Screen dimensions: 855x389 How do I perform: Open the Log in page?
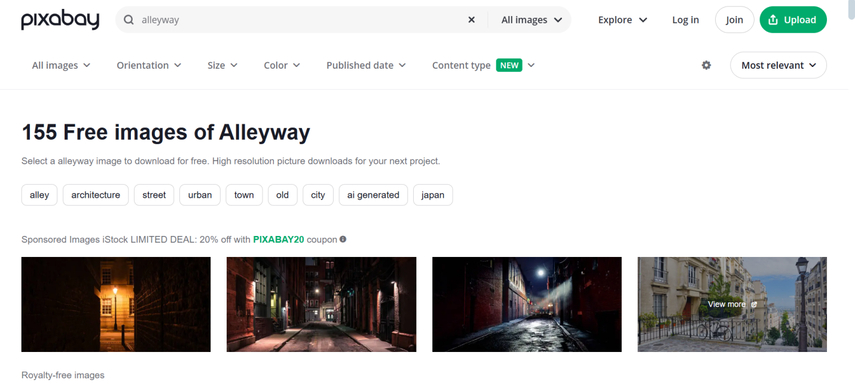point(685,20)
